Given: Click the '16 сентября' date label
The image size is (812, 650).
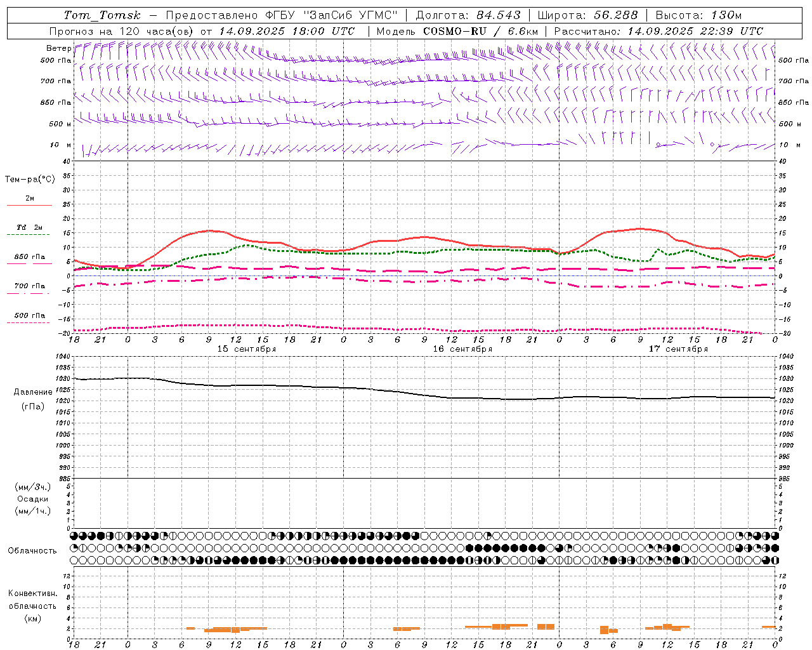Looking at the screenshot, I should pos(462,349).
